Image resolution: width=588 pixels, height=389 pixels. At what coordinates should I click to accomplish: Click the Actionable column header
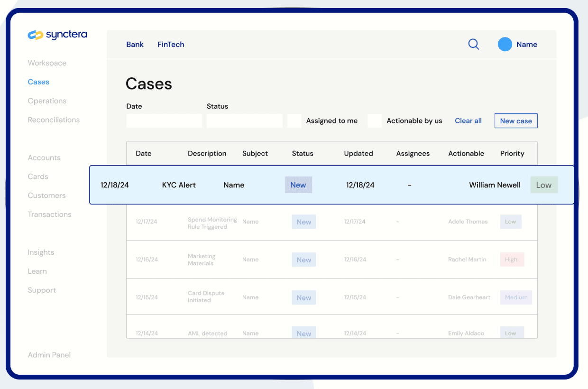466,154
